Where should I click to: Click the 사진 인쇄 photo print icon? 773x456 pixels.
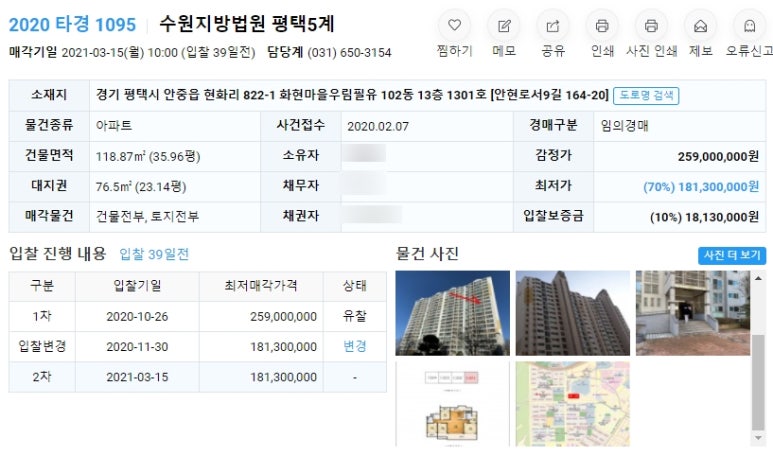(x=651, y=26)
